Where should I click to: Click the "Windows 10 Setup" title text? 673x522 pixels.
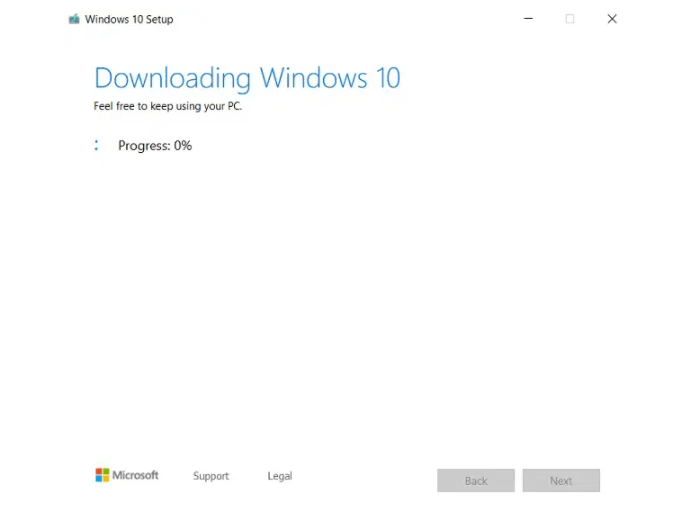coord(129,19)
